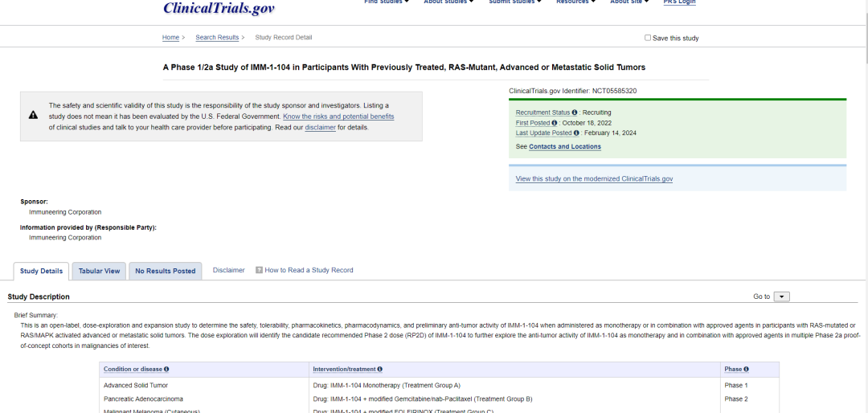View this study on the modernized ClinicalTrials.gov
Viewport: 868px width, 413px height.
coord(594,179)
